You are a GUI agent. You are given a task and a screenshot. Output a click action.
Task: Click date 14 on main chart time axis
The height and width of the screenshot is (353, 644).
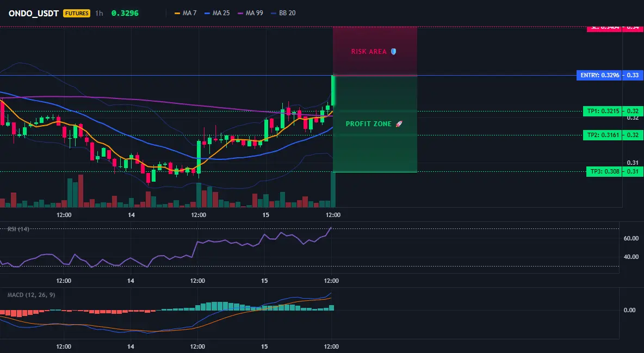coord(132,215)
